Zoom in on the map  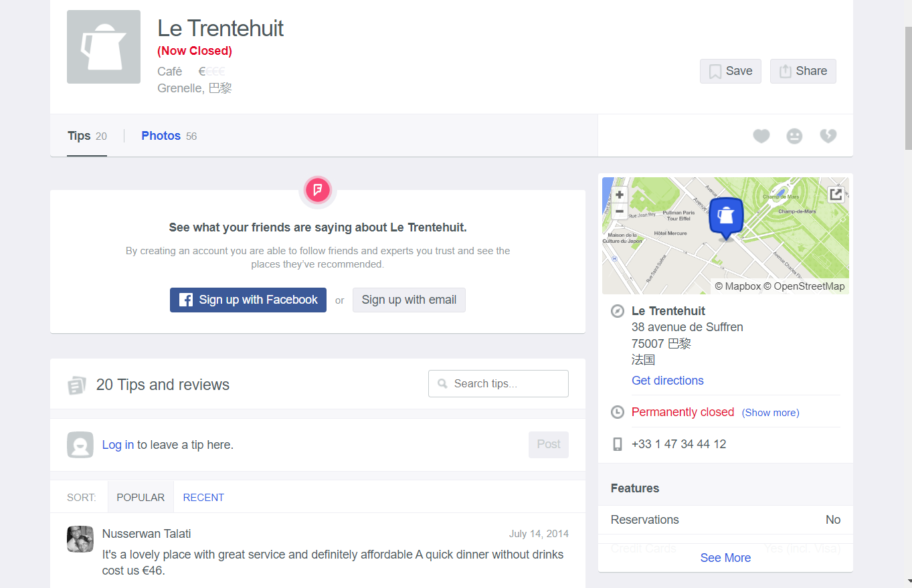[620, 195]
